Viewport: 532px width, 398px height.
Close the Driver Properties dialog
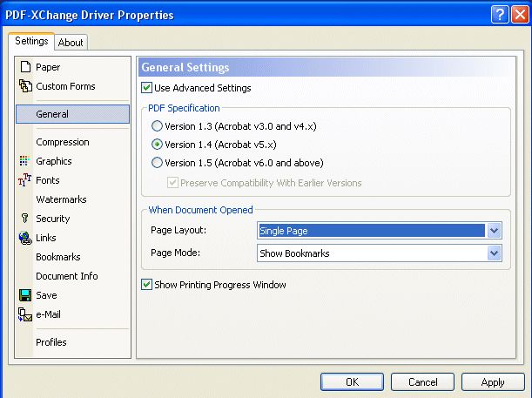point(520,15)
